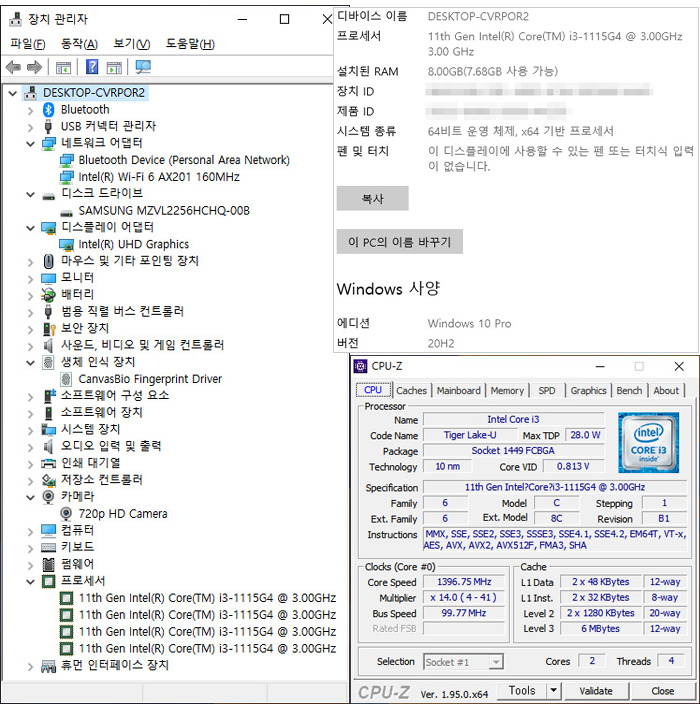
Task: Click the Specification field in CPU-Z
Action: pyautogui.click(x=555, y=487)
